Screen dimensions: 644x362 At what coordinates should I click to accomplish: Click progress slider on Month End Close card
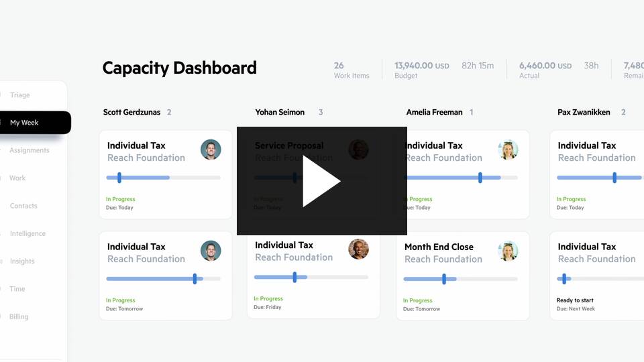click(444, 278)
